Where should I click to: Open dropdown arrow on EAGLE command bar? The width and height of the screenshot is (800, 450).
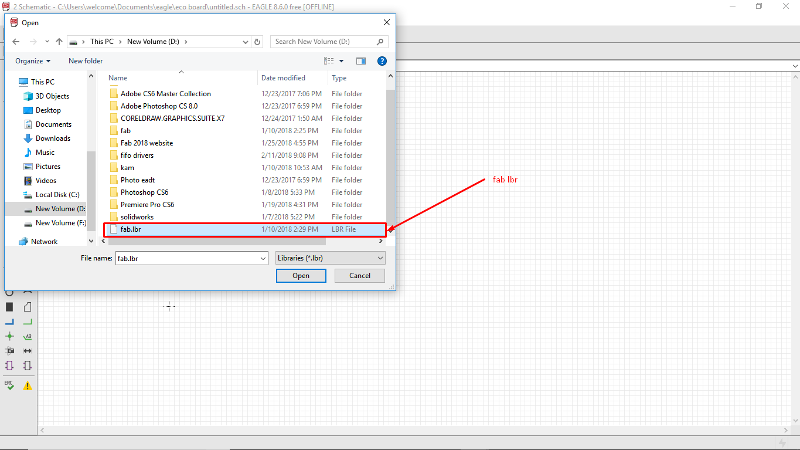point(795,66)
